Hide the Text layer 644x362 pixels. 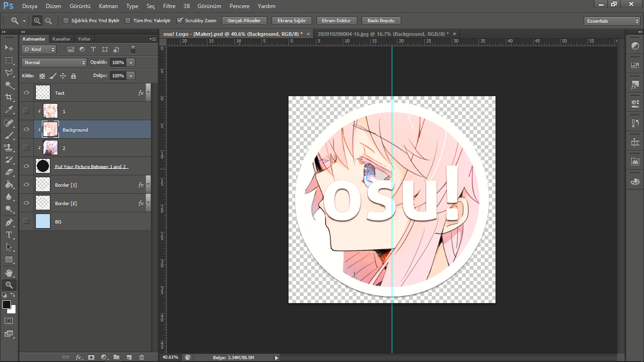26,93
